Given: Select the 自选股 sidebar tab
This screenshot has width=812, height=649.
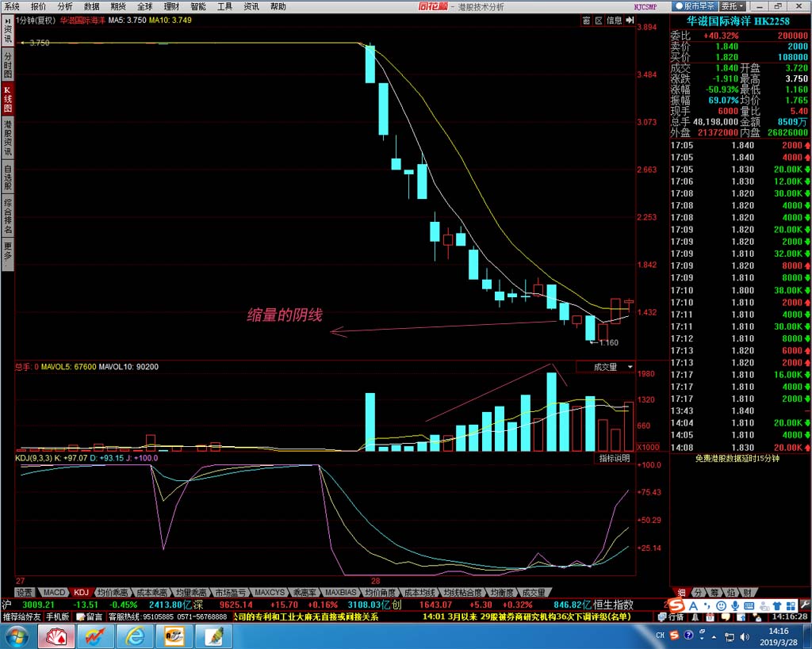Looking at the screenshot, I should click(8, 178).
